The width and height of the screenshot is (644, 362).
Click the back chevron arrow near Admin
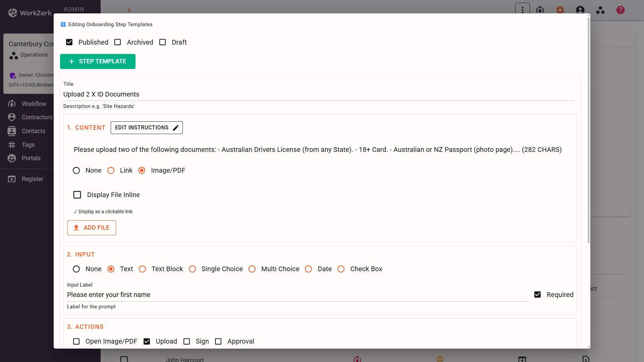[x=129, y=10]
